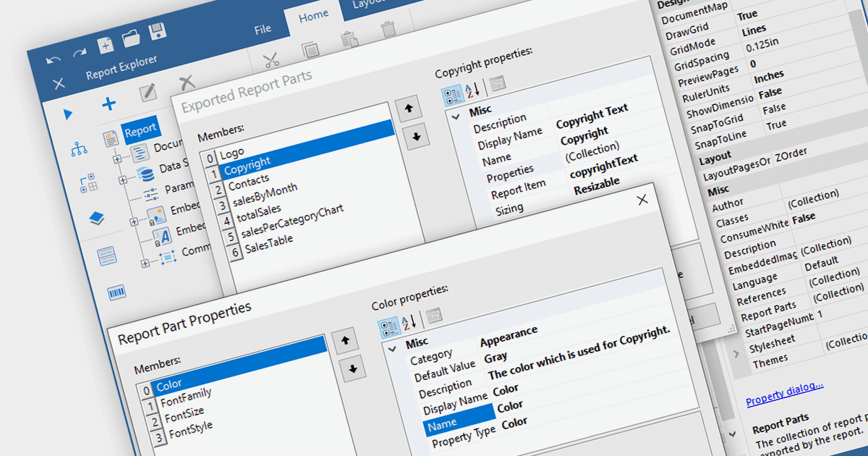Open the Property dialog link
Image resolution: width=868 pixels, height=456 pixels.
click(784, 395)
